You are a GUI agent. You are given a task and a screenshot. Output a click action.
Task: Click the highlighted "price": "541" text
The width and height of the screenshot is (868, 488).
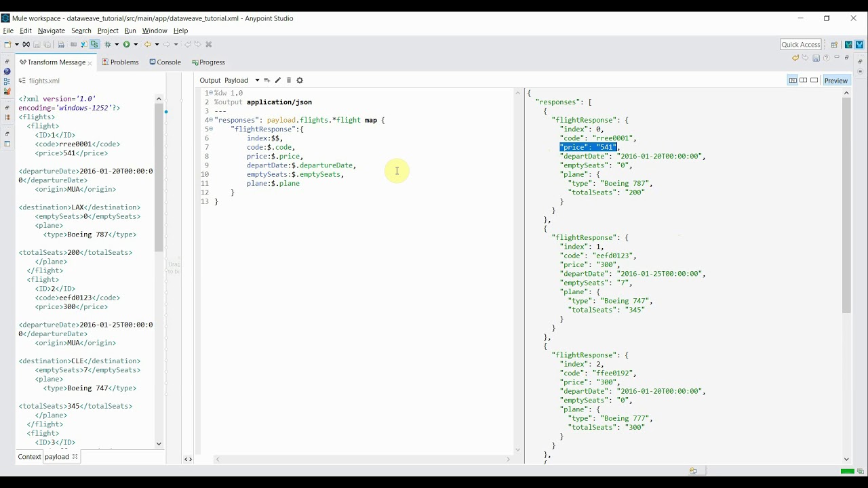589,147
